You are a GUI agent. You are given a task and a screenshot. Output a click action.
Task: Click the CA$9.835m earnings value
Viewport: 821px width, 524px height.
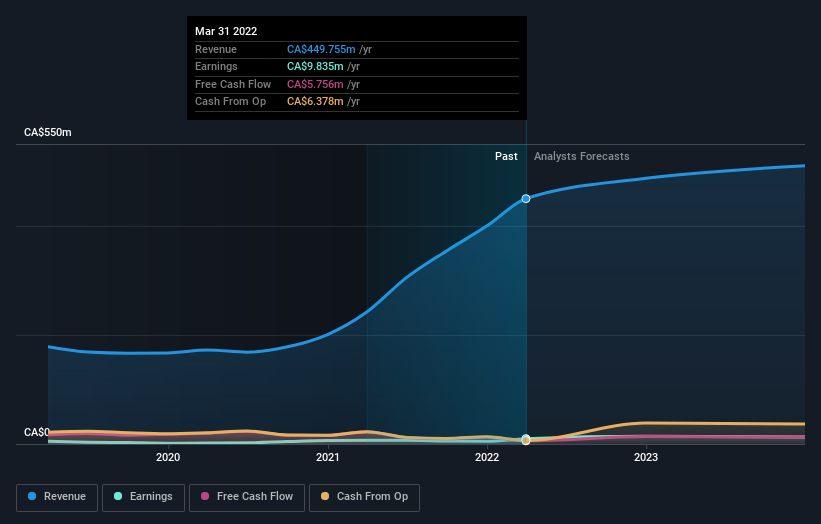tap(315, 66)
